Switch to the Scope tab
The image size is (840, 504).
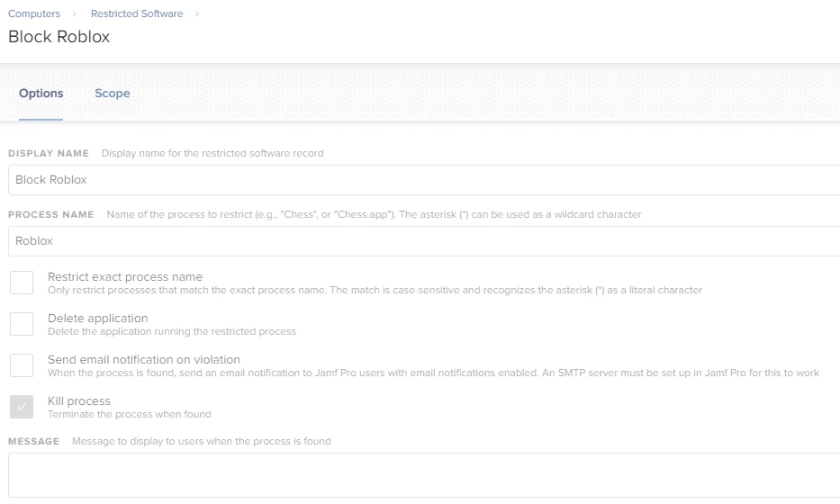point(112,94)
